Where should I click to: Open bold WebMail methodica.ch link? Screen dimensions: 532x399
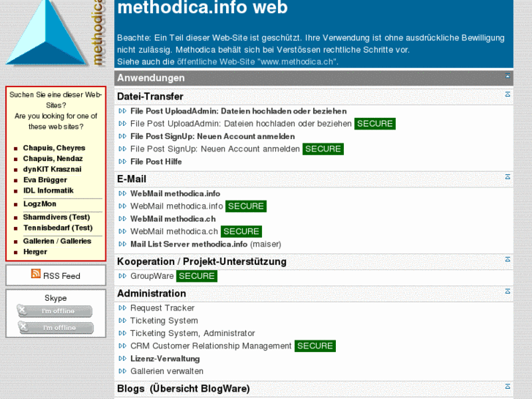[173, 219]
